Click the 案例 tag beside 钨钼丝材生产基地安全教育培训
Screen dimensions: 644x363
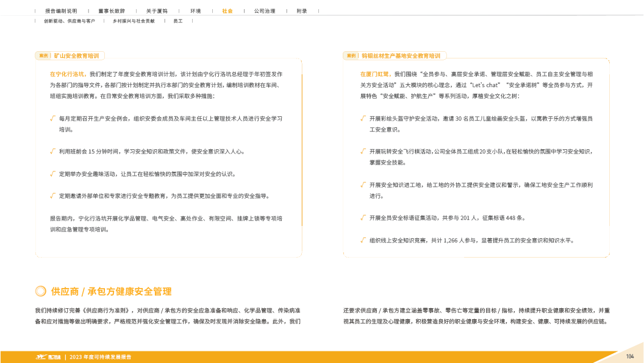pyautogui.click(x=351, y=55)
